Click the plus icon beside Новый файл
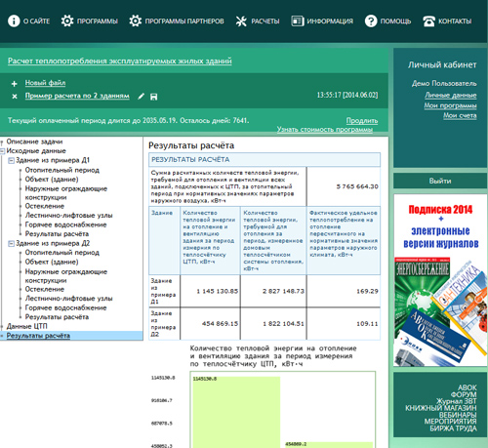Viewport: 488px width, 448px height. (x=15, y=84)
